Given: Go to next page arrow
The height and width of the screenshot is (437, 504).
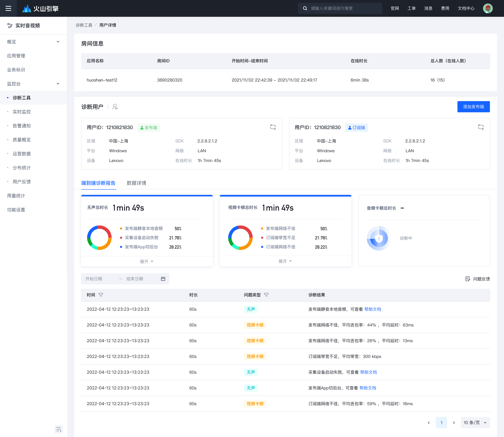Looking at the screenshot, I should click(x=454, y=423).
